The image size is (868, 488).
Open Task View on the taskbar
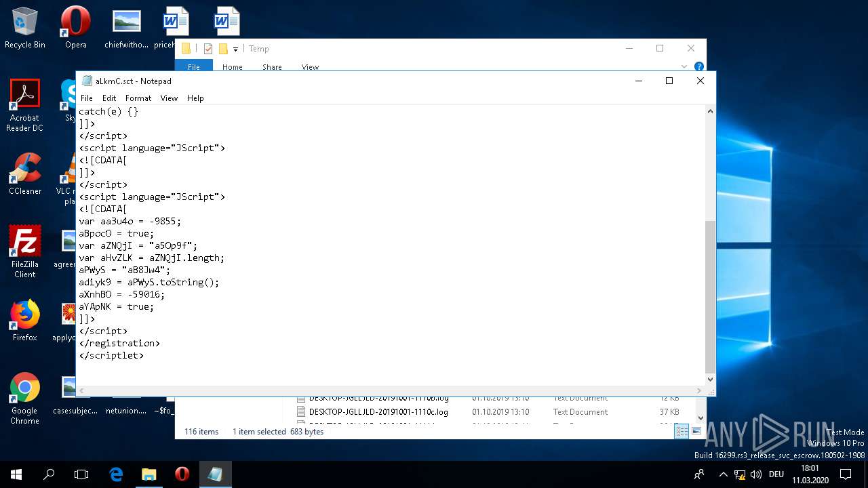tap(81, 474)
